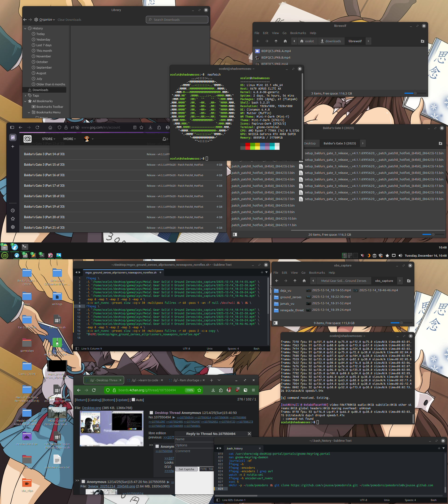The width and height of the screenshot is (448, 504).
Task: Tick checkbox beside Desktop Thread post 107550494
Action: point(151,413)
